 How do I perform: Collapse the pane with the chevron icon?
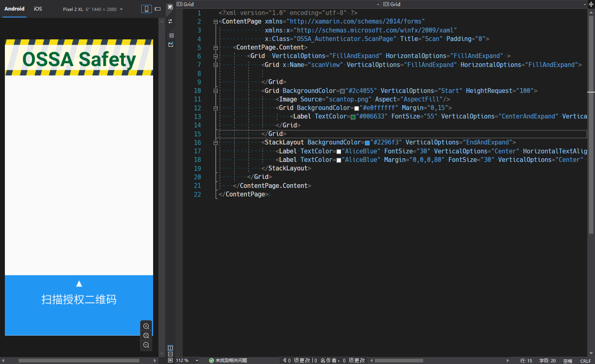(x=171, y=360)
